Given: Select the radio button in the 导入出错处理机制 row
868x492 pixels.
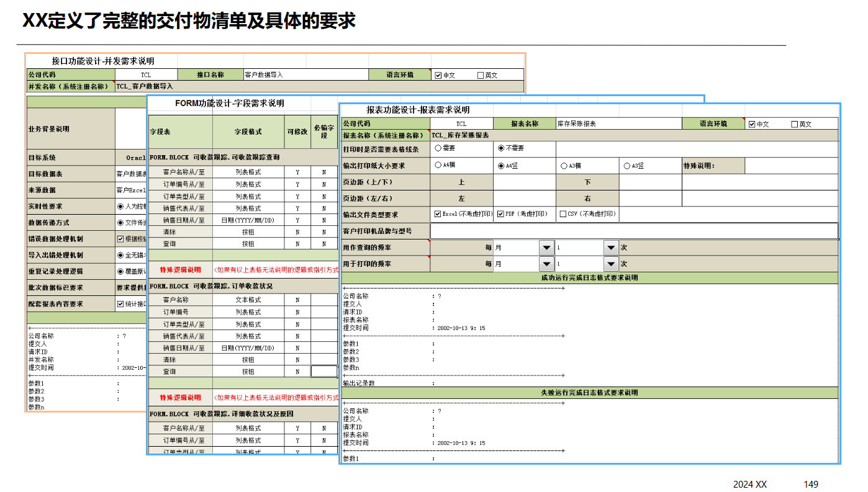Looking at the screenshot, I should 120,254.
